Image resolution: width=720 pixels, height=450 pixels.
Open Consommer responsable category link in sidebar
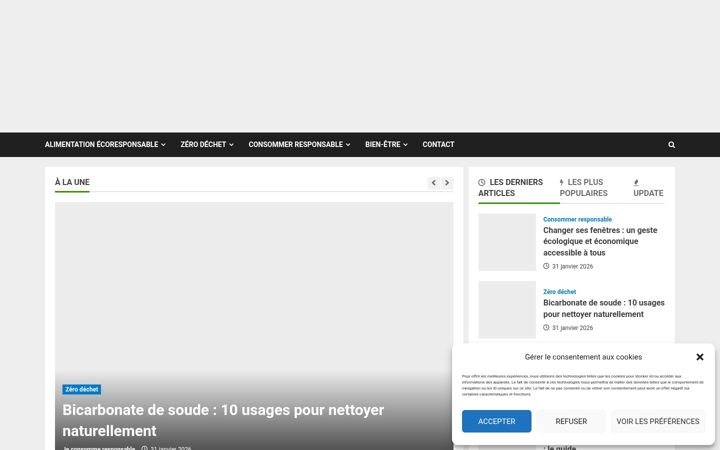pyautogui.click(x=577, y=219)
